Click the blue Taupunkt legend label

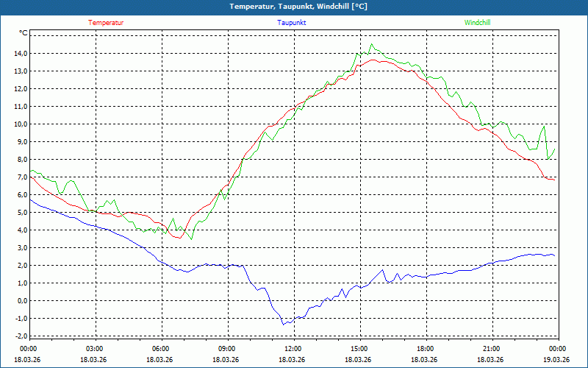292,23
